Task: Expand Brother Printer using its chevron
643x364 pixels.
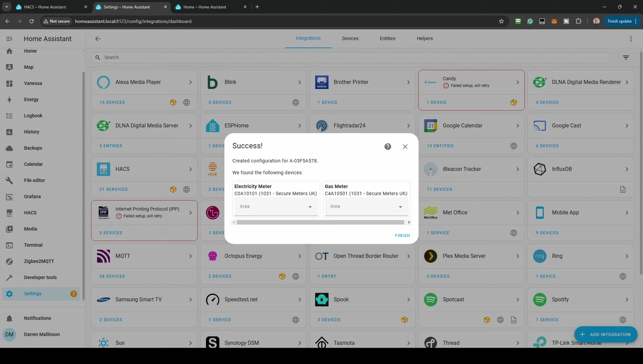Action: point(408,82)
